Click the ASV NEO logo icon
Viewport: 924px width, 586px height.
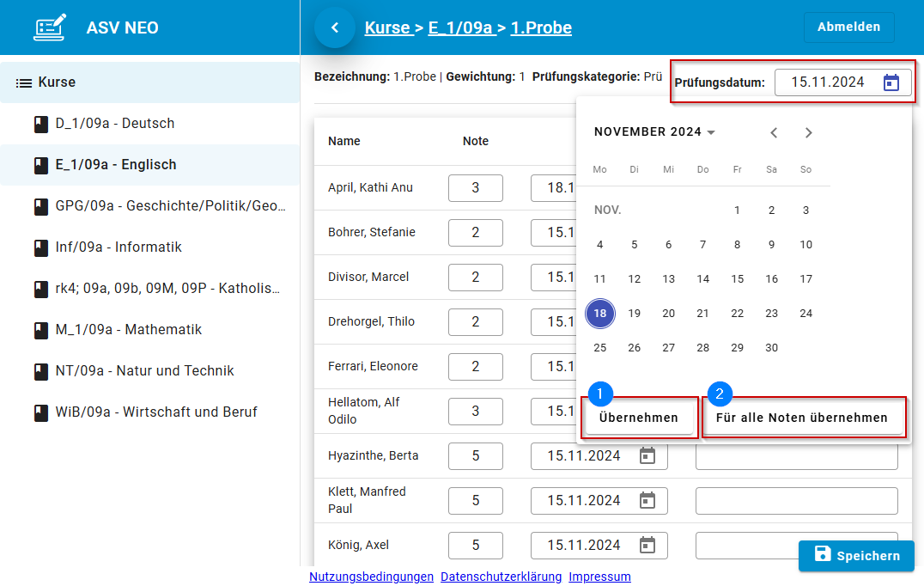(x=50, y=27)
